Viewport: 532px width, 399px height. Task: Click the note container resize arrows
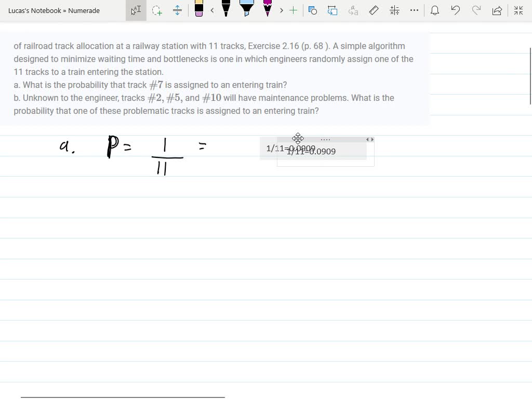coord(370,139)
